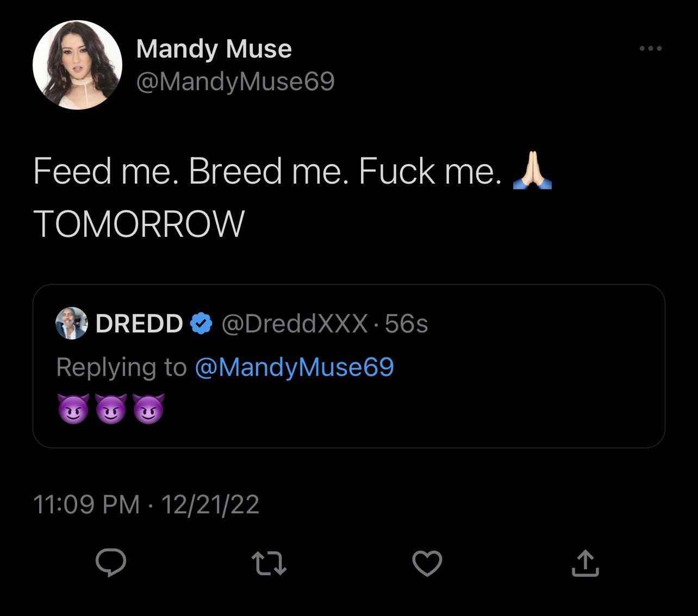698x616 pixels.
Task: Click the first purple devil emoji
Action: (73, 409)
